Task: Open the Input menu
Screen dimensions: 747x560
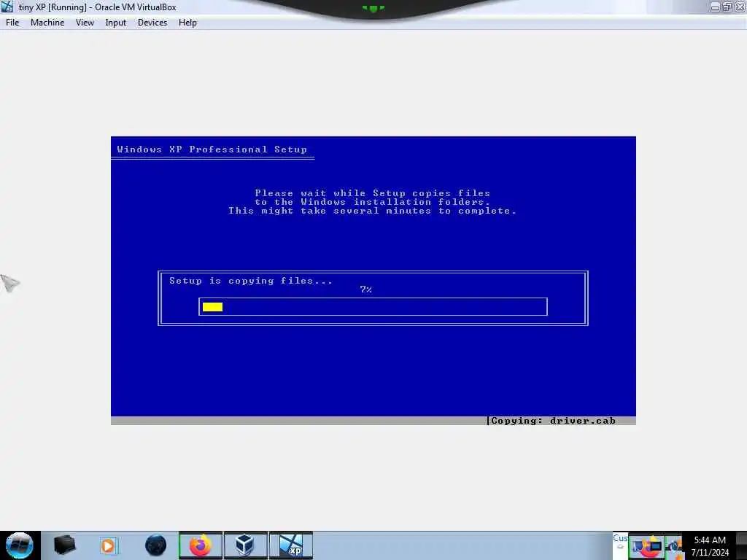Action: [x=116, y=23]
